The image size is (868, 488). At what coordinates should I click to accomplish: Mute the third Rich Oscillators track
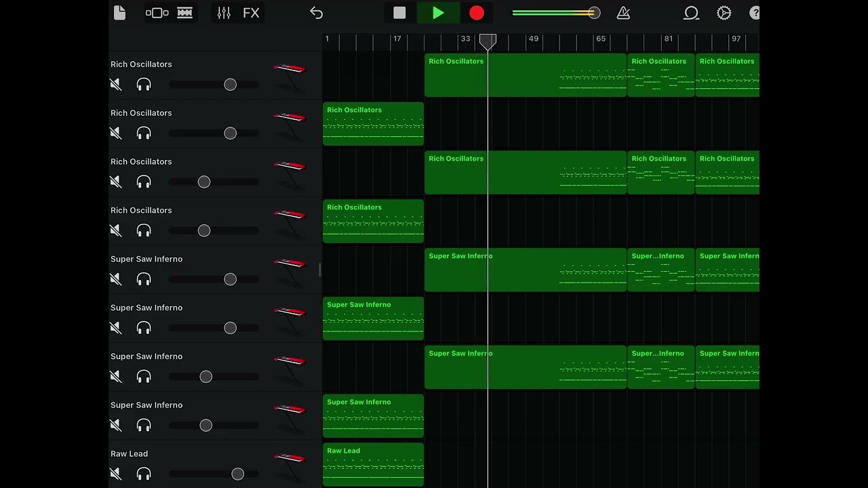pos(116,182)
